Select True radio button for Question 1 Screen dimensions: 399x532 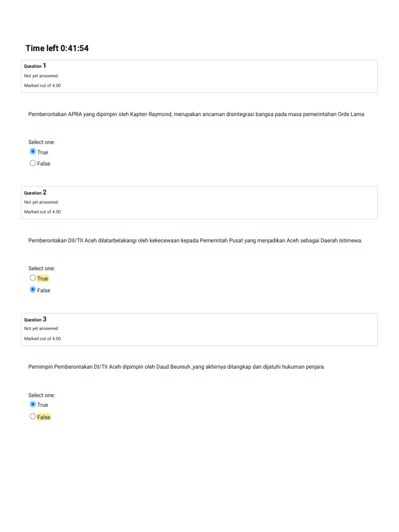[33, 152]
